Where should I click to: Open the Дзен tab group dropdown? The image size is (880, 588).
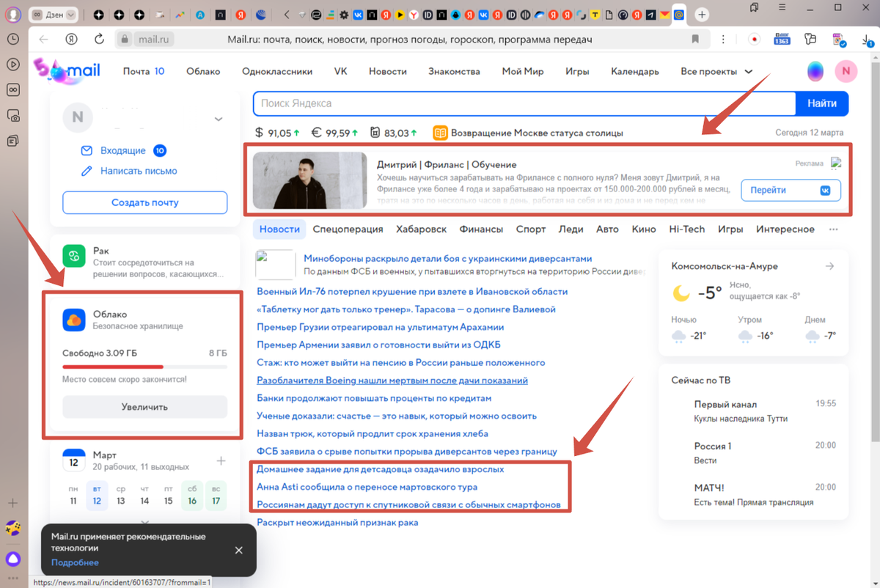coord(54,15)
